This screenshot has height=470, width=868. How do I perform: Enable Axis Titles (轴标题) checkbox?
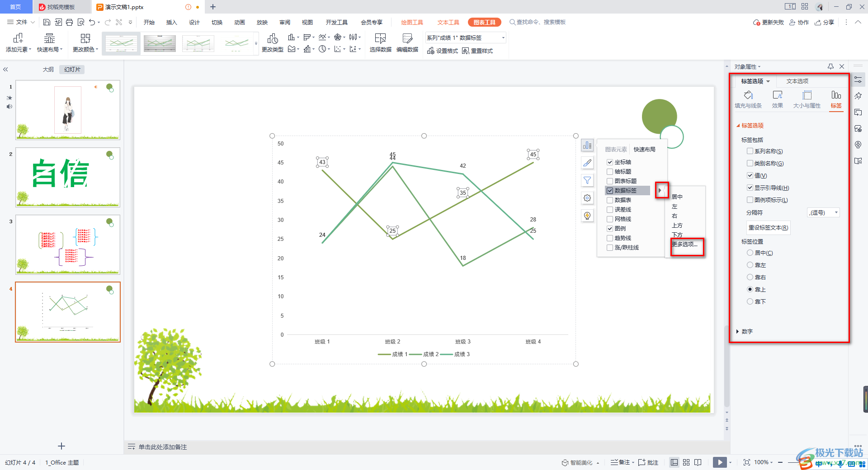pos(610,172)
